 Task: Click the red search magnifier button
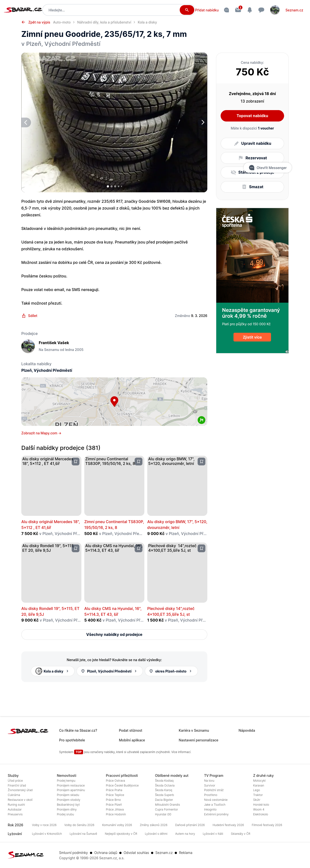pos(186,10)
